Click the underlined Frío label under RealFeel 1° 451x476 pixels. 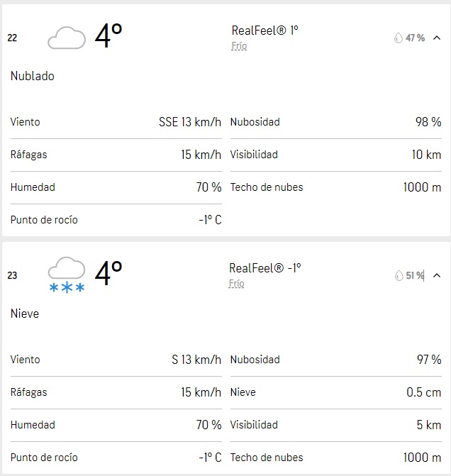(239, 46)
